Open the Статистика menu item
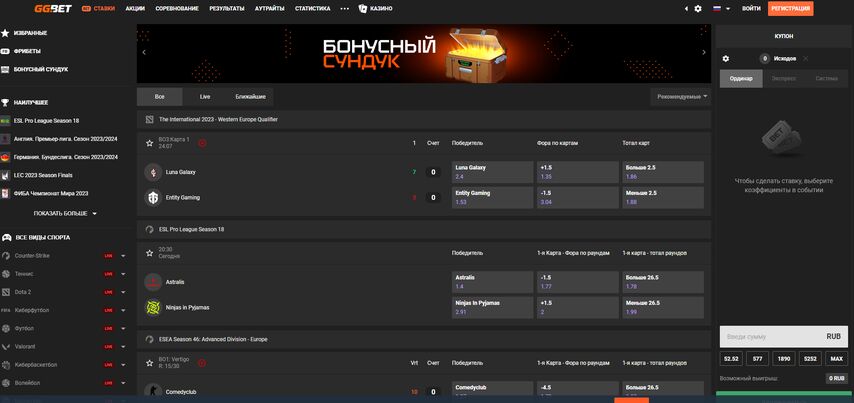The width and height of the screenshot is (854, 403). tap(313, 9)
